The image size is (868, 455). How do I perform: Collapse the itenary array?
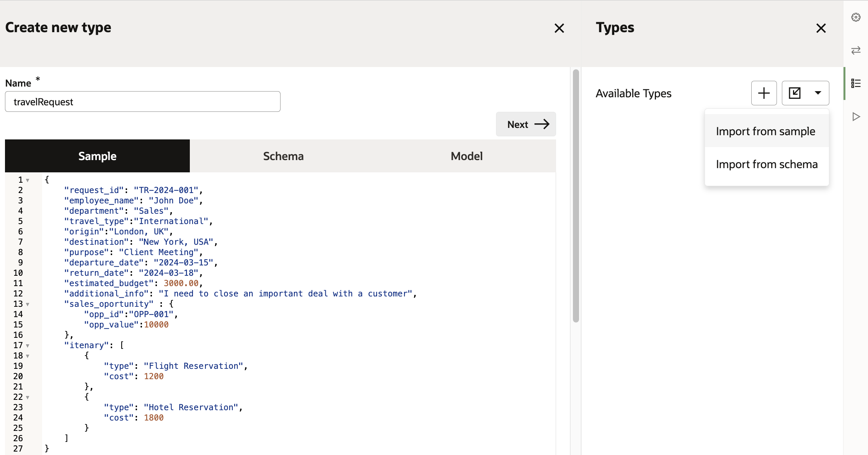[x=27, y=345]
